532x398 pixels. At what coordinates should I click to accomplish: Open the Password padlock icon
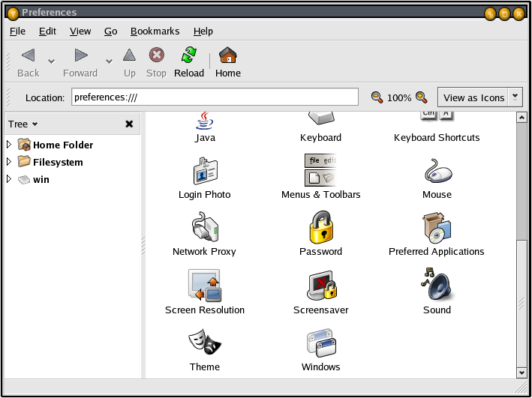click(321, 227)
